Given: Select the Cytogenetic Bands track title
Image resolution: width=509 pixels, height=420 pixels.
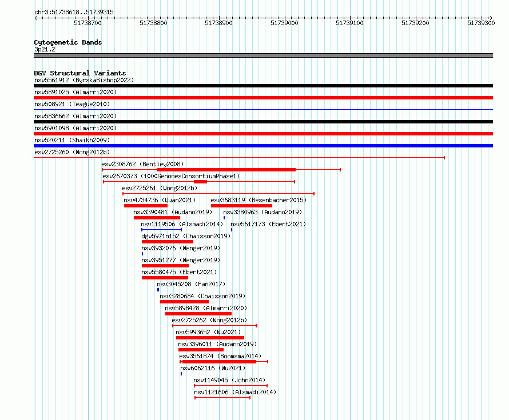Looking at the screenshot, I should (68, 42).
